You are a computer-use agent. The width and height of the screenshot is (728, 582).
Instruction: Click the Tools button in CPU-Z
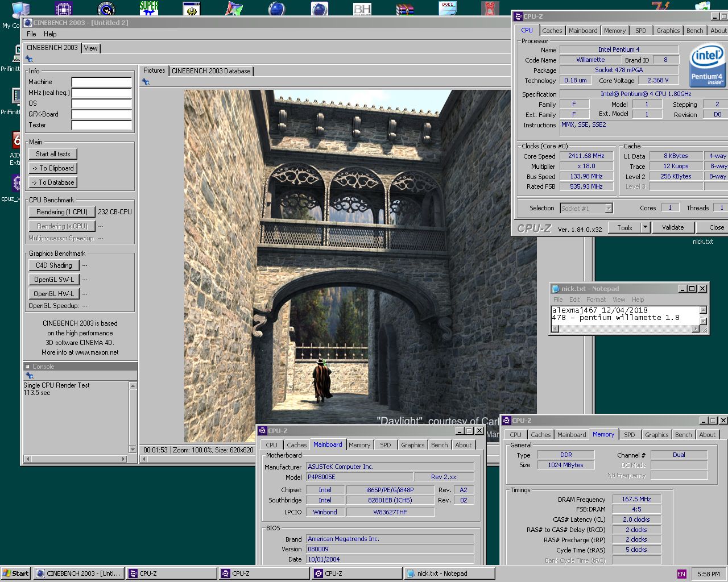(x=624, y=227)
